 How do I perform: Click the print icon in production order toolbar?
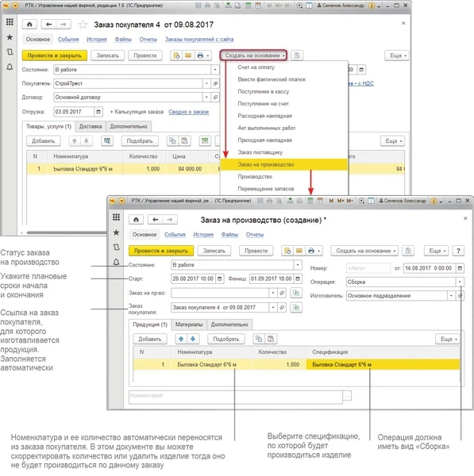click(x=311, y=251)
